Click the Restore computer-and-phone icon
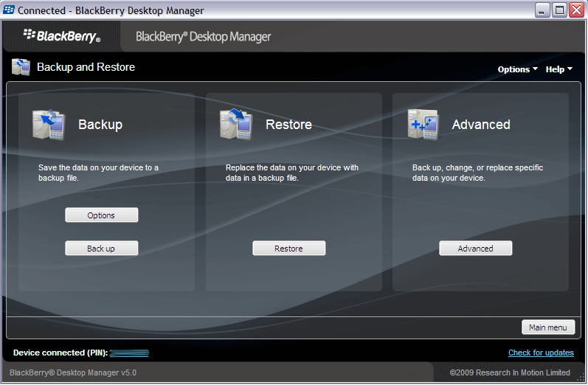 (236, 125)
